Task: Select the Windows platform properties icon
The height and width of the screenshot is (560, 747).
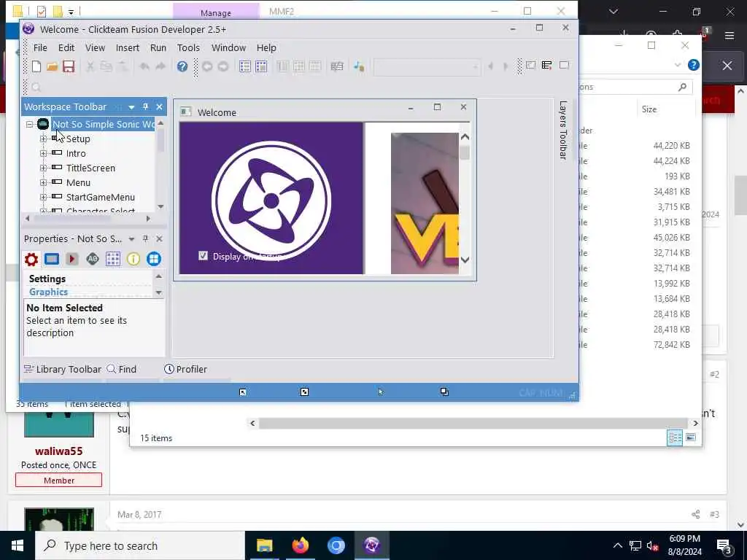Action: coord(153,259)
